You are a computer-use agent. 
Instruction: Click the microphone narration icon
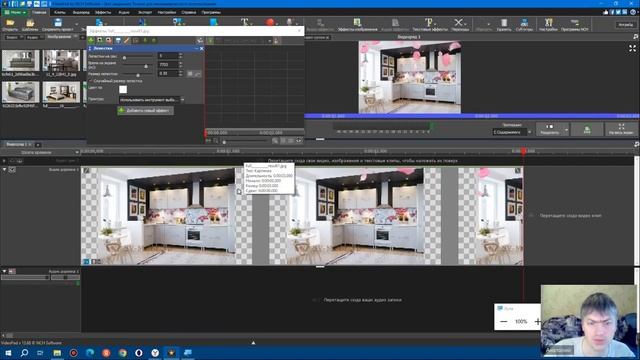pos(289,22)
